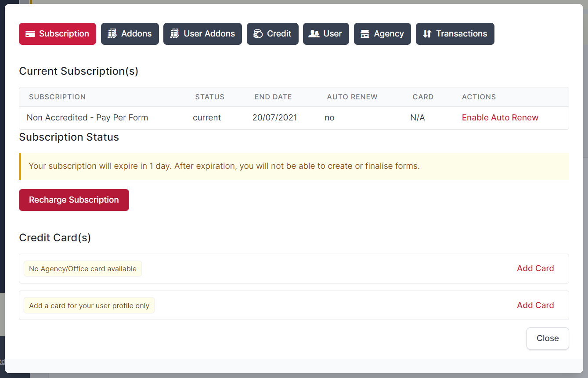
Task: Click the Recharge Subscription button
Action: click(74, 200)
